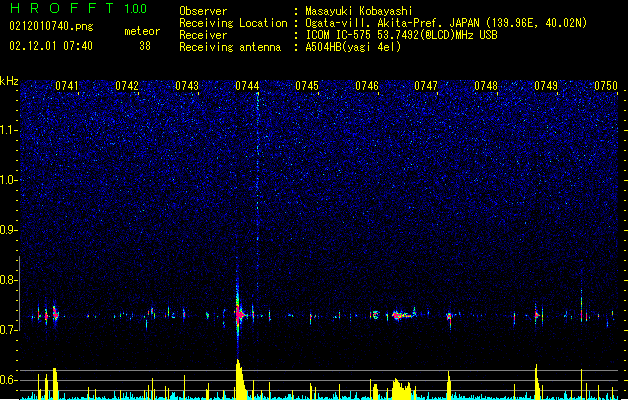Click the ICOM IC-575 receiver details

point(401,35)
